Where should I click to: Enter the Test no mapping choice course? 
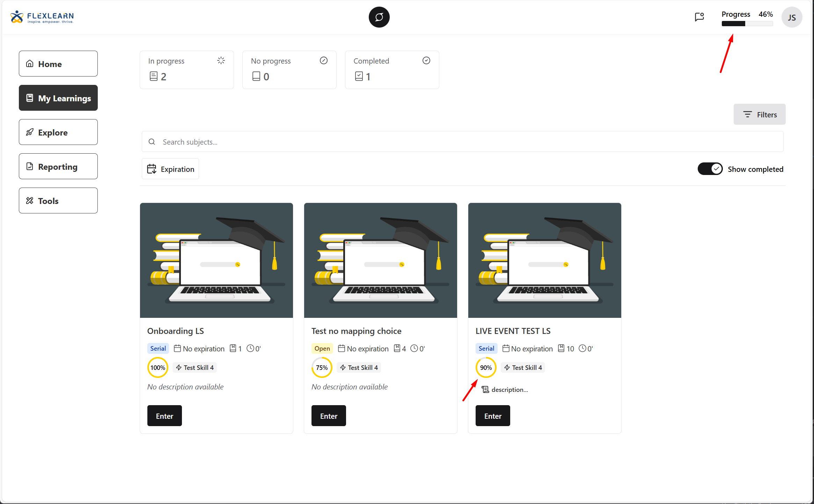[329, 416]
